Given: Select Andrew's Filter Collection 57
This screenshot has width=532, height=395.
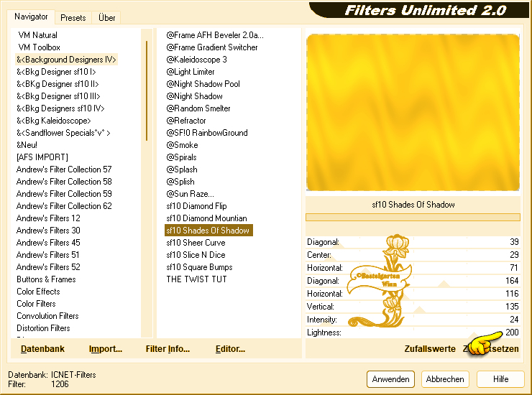Looking at the screenshot, I should click(x=64, y=169).
